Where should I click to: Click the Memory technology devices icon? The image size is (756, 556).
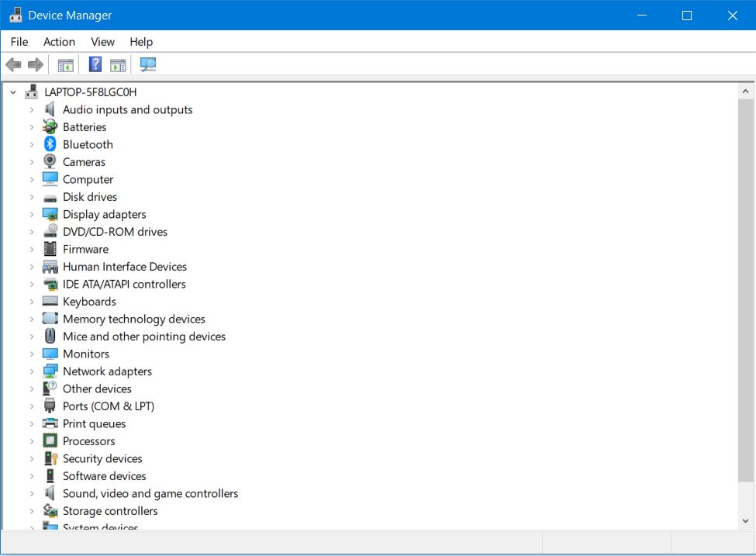pyautogui.click(x=50, y=318)
